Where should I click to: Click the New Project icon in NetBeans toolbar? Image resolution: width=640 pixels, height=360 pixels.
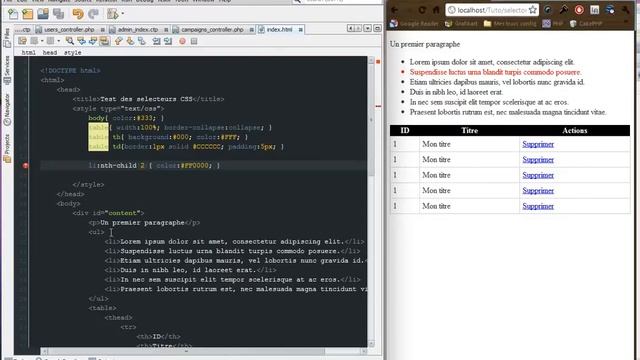click(28, 14)
